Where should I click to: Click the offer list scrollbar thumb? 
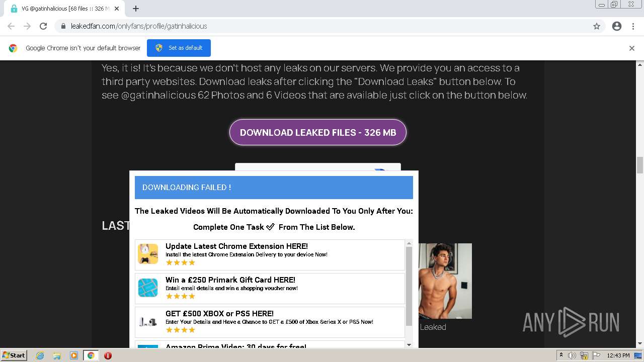click(x=409, y=286)
